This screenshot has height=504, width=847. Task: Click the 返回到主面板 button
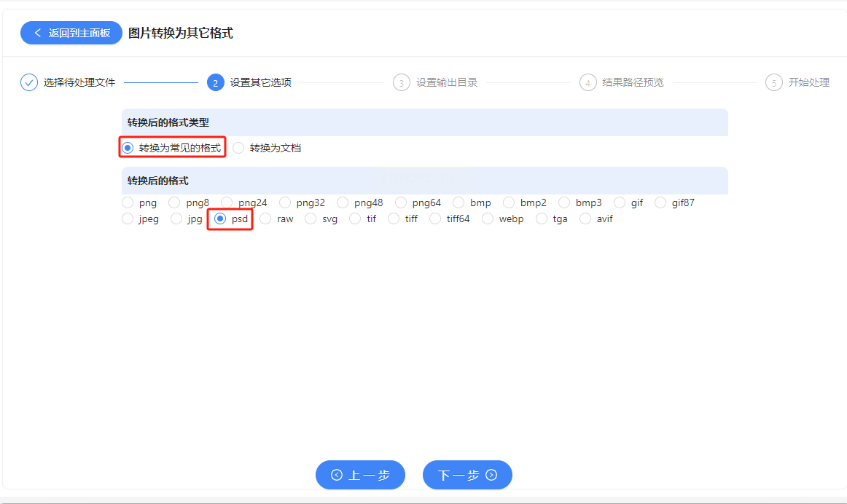(71, 33)
